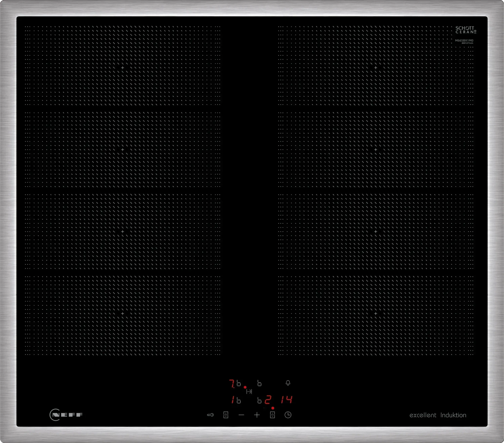Tap the key-shaped child lock icon
Viewport: 504px width, 443px height.
[x=210, y=415]
